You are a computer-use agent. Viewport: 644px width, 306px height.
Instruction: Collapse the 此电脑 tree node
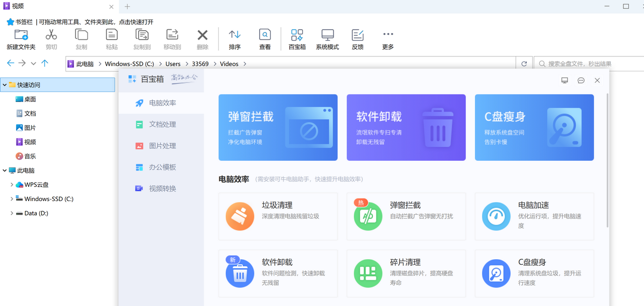coord(4,170)
